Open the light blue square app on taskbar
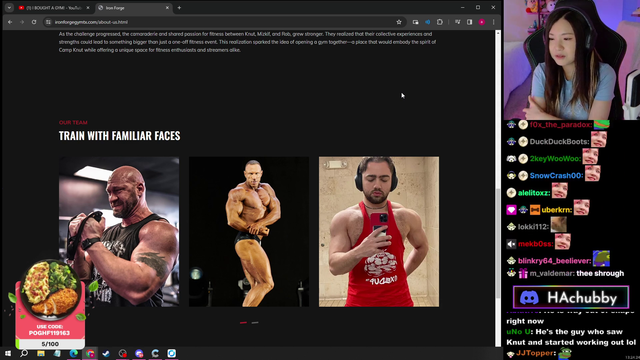This screenshot has height=360, width=640. 172,353
